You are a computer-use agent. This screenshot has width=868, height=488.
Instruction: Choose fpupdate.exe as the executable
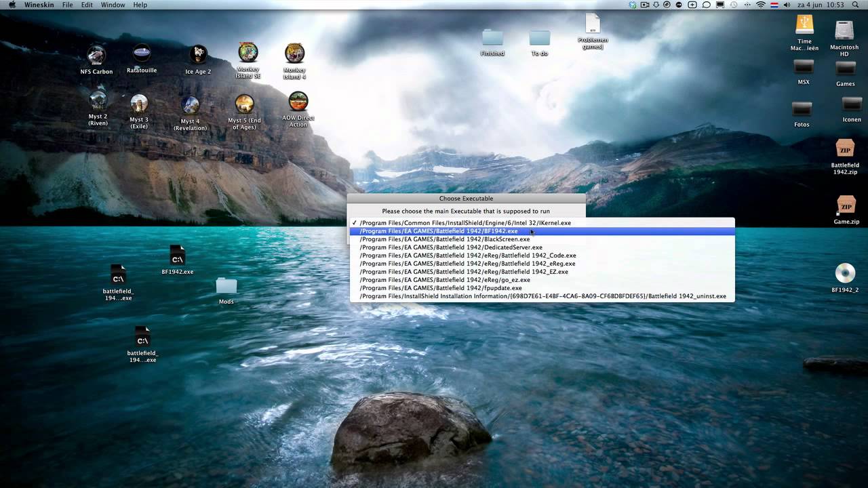pyautogui.click(x=542, y=288)
